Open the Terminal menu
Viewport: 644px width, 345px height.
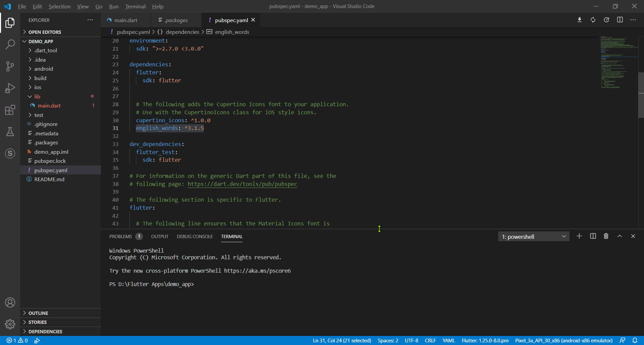(135, 6)
